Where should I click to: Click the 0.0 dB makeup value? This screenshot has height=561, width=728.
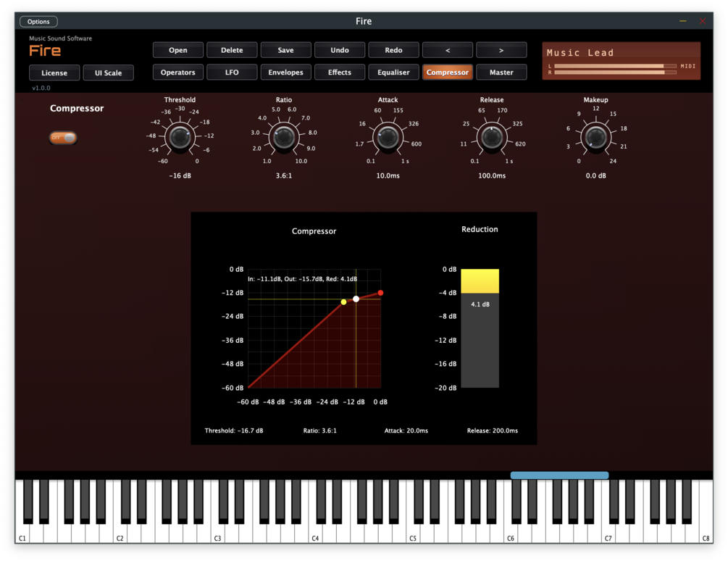point(595,175)
